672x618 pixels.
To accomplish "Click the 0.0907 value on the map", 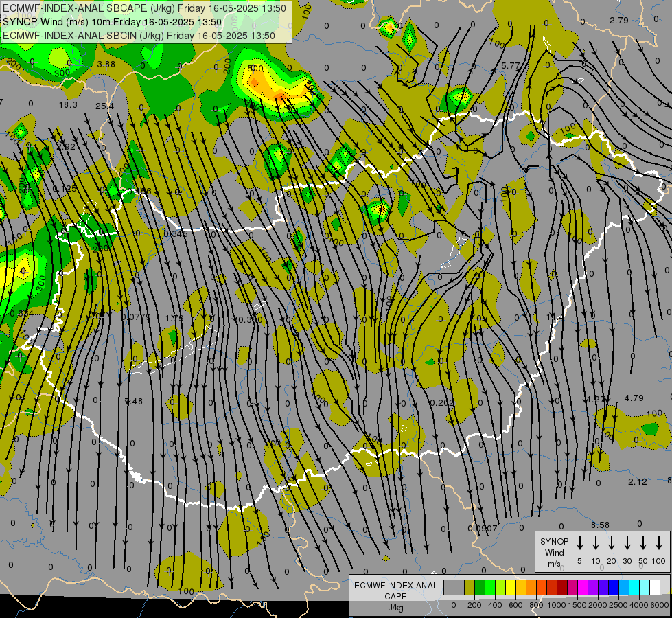I will click(483, 528).
